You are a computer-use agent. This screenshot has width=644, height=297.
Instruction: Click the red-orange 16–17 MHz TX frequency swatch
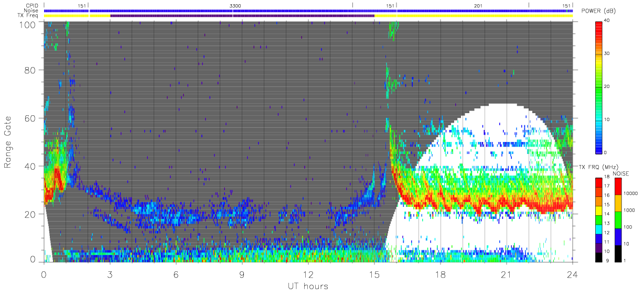tap(598, 191)
